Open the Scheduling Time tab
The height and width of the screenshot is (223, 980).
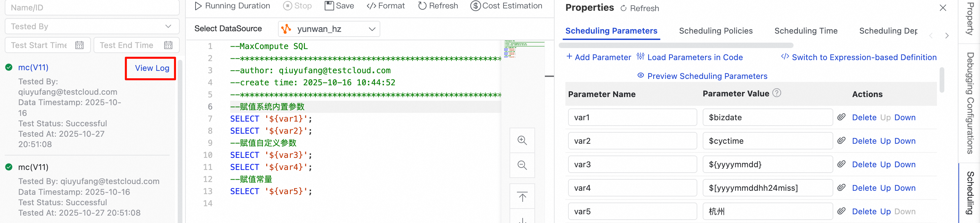click(x=806, y=31)
